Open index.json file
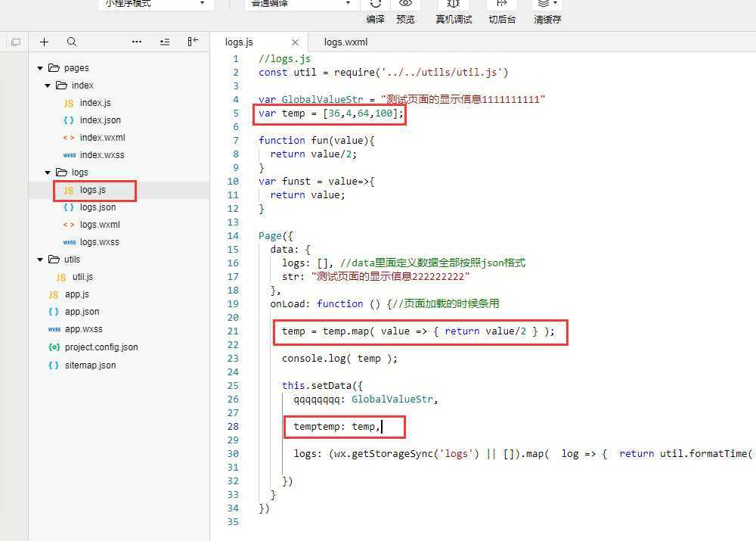This screenshot has height=541, width=756. coord(100,120)
